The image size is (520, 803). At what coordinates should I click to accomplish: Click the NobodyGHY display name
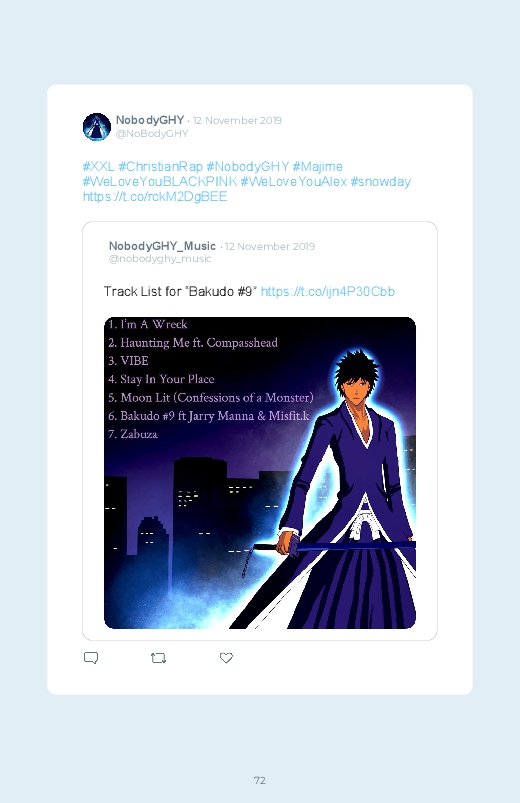coord(150,120)
